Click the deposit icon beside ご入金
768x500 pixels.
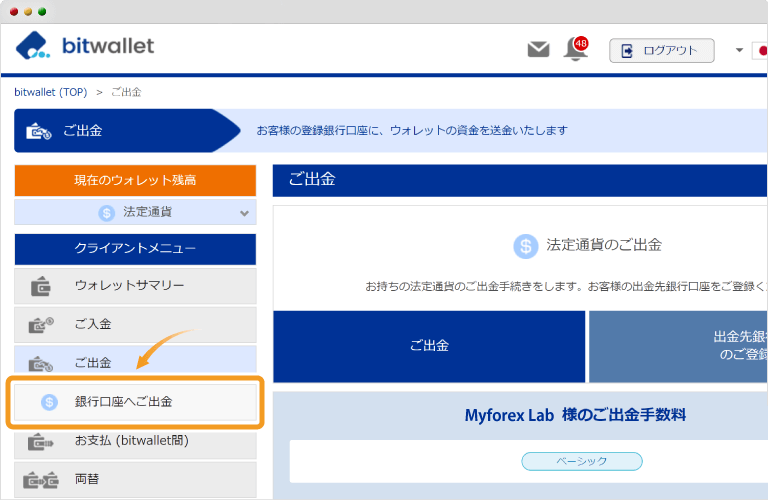tap(41, 325)
